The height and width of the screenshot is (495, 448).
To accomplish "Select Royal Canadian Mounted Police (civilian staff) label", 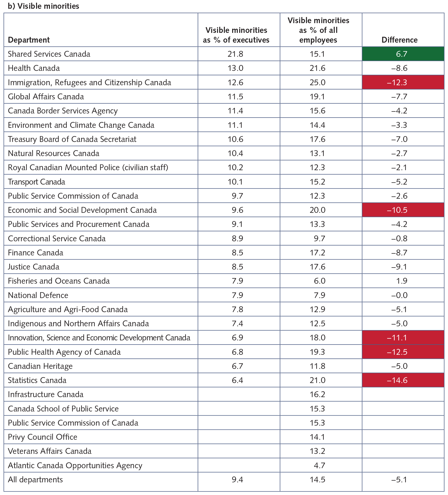I will point(88,168).
